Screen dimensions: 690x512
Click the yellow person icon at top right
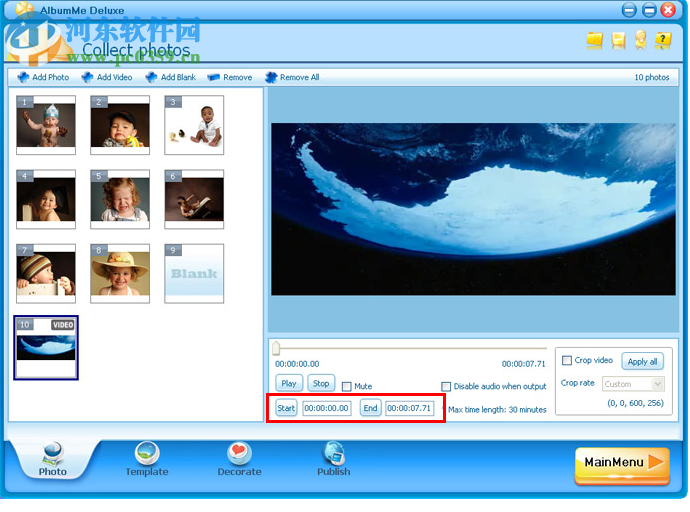[641, 39]
